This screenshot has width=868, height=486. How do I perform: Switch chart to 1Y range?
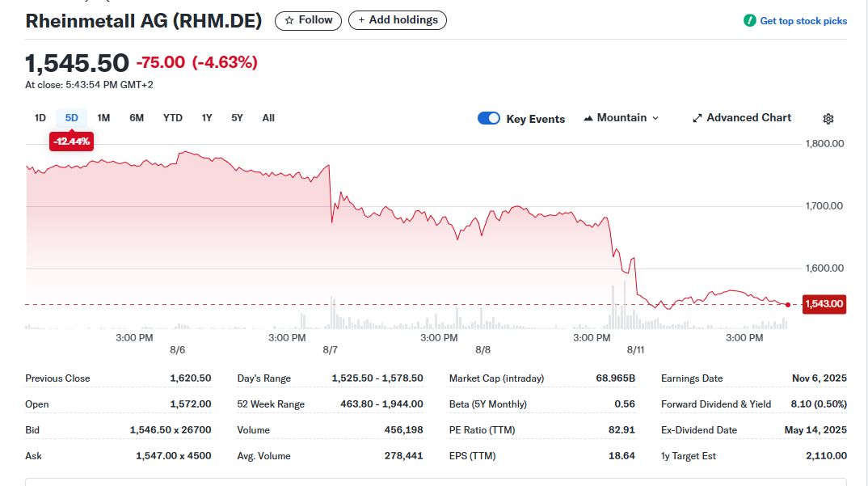point(207,118)
